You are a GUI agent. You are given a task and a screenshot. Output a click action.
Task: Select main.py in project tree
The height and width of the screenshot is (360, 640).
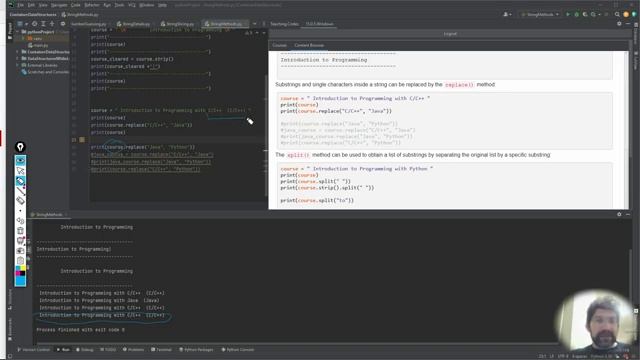point(38,45)
